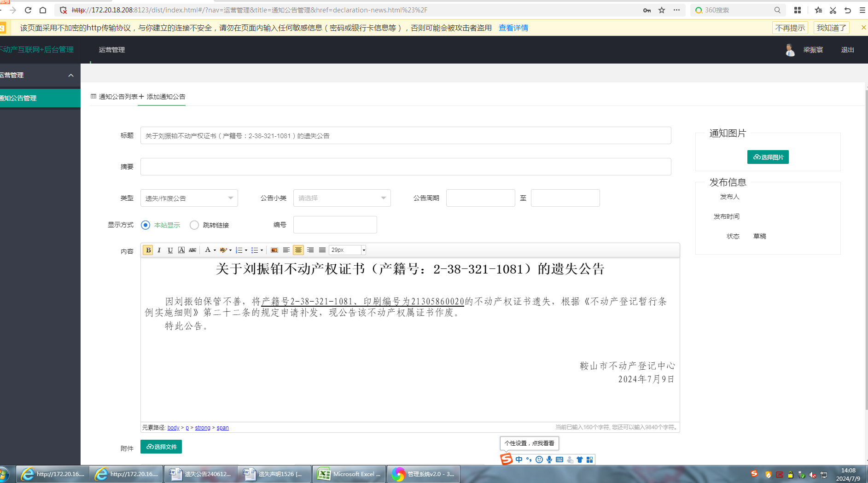Focus the 编号 number input field
Screen dimensions: 868x483
click(335, 225)
